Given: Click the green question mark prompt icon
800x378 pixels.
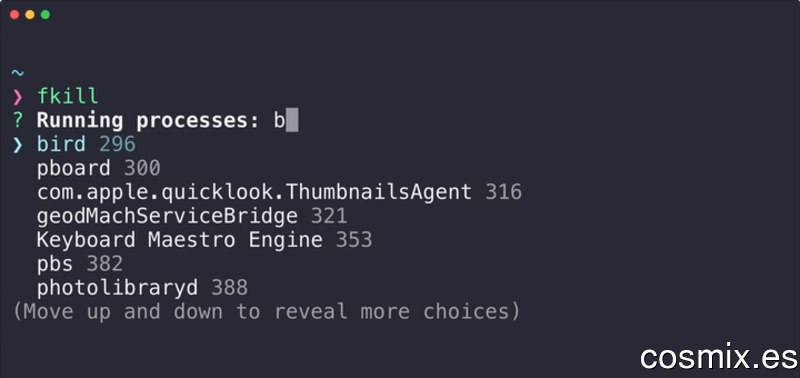Looking at the screenshot, I should [17, 121].
